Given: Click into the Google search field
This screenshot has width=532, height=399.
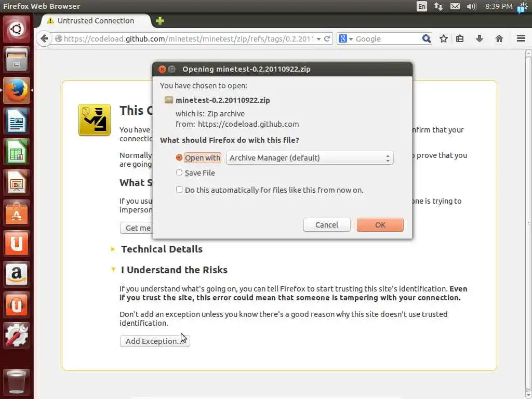Looking at the screenshot, I should (x=388, y=38).
